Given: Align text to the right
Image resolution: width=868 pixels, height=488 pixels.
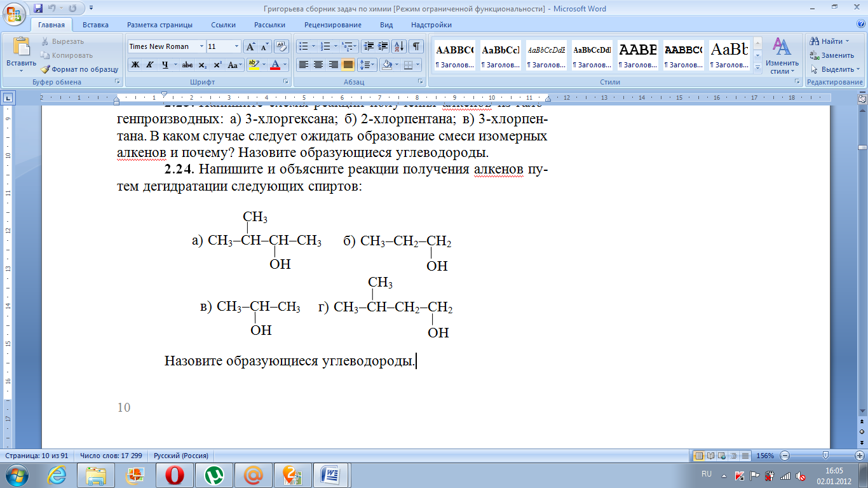Looking at the screenshot, I should coord(333,65).
